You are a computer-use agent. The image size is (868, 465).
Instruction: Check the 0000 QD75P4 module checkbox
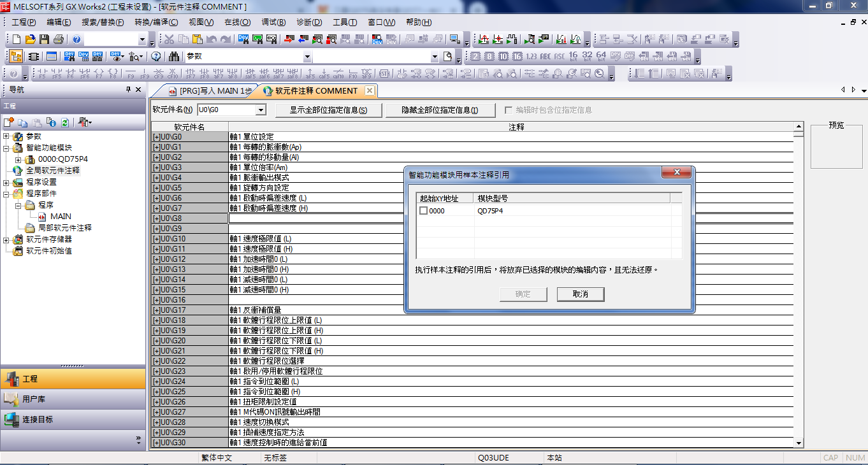click(x=424, y=211)
